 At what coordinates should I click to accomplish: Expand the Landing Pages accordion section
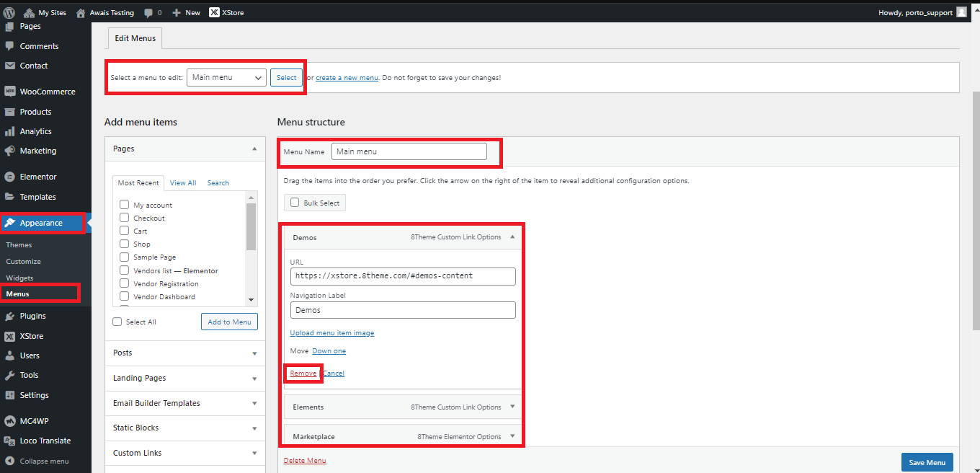pyautogui.click(x=185, y=379)
